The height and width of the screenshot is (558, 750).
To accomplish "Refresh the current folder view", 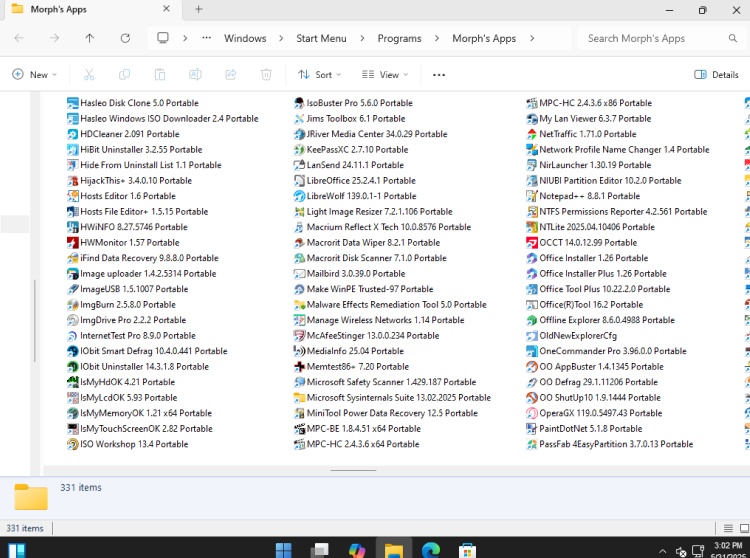I will coord(125,38).
